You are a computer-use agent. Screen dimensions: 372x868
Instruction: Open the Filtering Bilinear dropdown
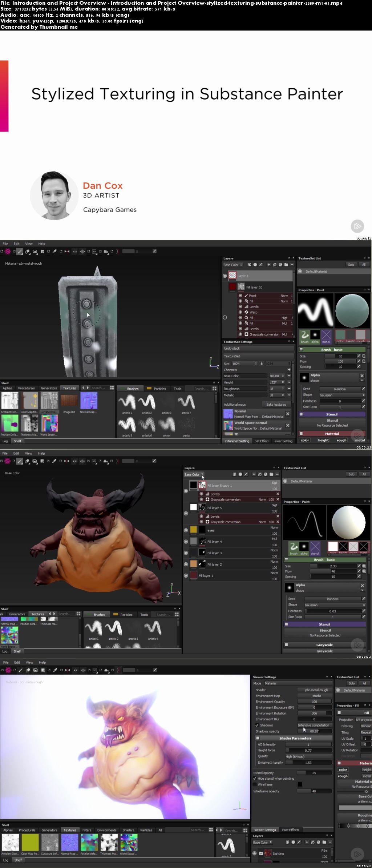[366, 726]
